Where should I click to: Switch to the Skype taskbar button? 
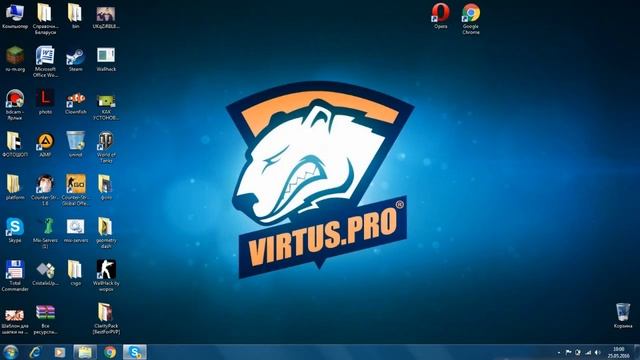134,352
